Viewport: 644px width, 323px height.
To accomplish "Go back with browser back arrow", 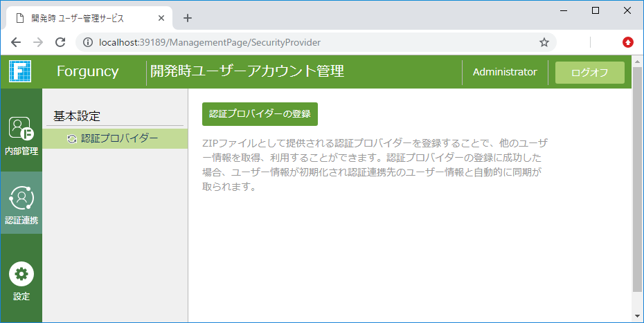I will tap(16, 42).
